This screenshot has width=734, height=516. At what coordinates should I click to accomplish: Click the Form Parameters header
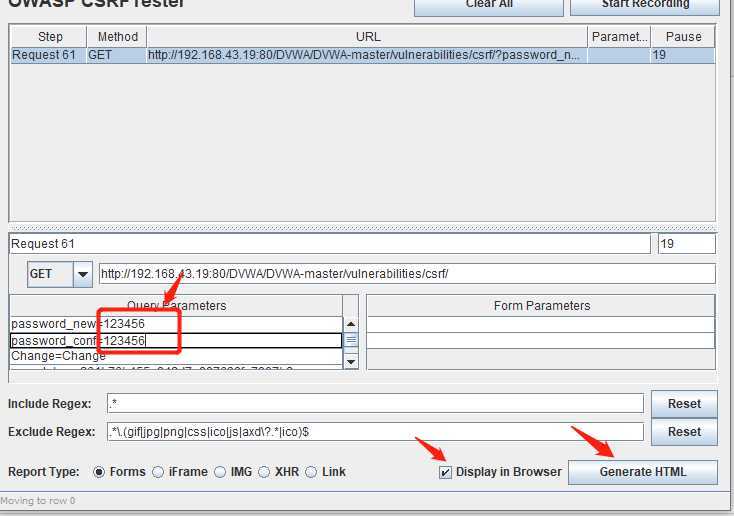pyautogui.click(x=541, y=306)
